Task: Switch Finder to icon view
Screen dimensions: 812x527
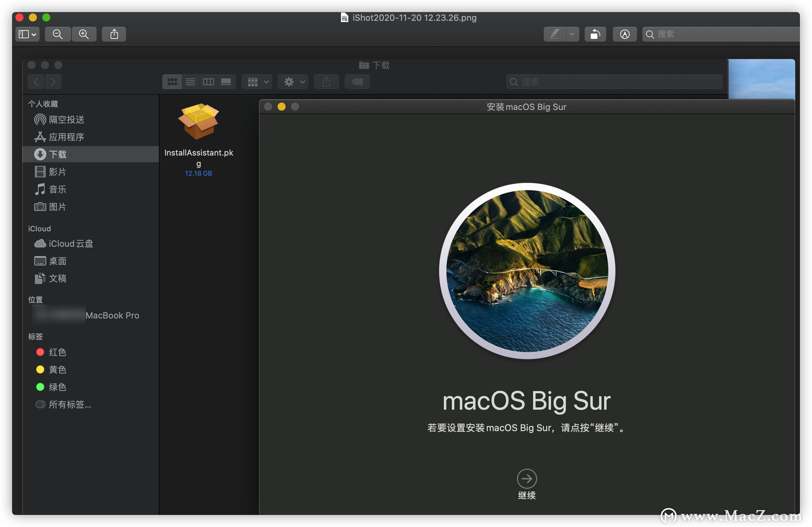Action: click(x=172, y=82)
